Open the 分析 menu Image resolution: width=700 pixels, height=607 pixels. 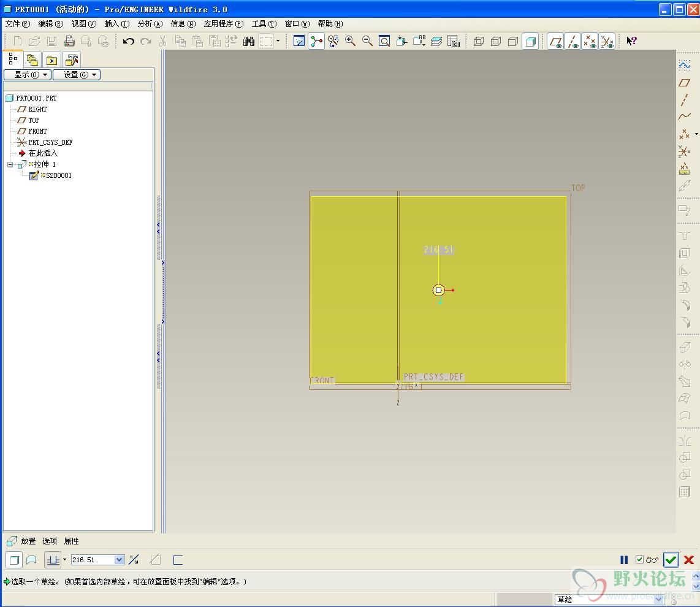point(150,24)
